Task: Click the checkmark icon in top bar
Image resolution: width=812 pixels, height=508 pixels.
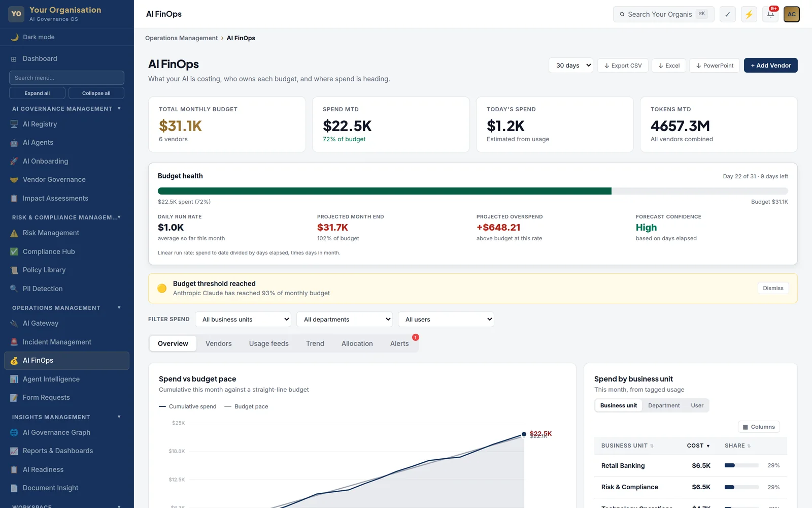Action: [x=728, y=14]
